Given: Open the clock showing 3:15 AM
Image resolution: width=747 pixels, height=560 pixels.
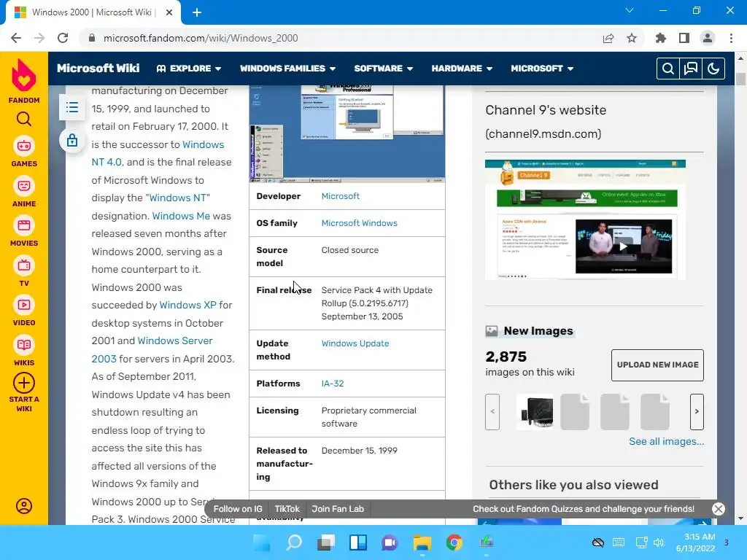Looking at the screenshot, I should pos(695,542).
